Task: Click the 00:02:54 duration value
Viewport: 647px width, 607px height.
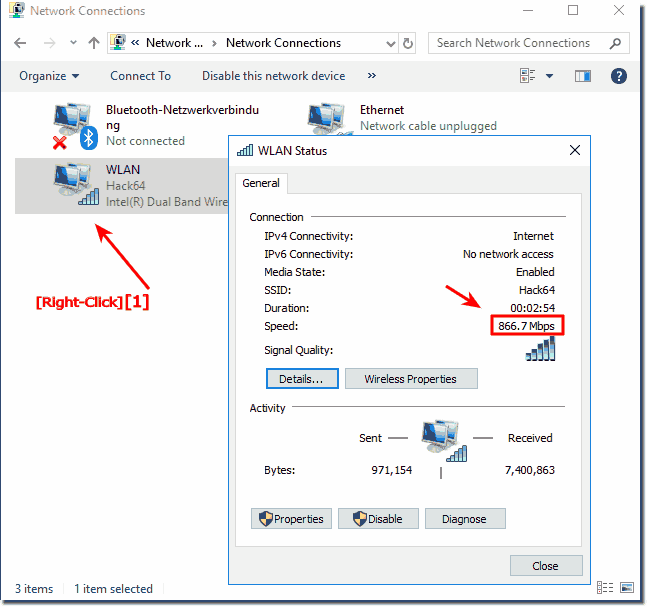Action: click(532, 308)
